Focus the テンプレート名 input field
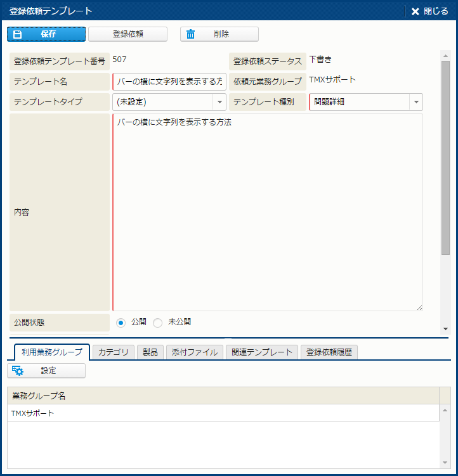 pos(169,82)
